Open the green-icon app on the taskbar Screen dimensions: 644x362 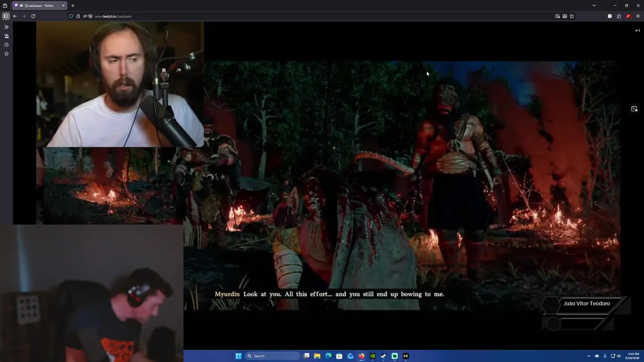click(x=394, y=356)
